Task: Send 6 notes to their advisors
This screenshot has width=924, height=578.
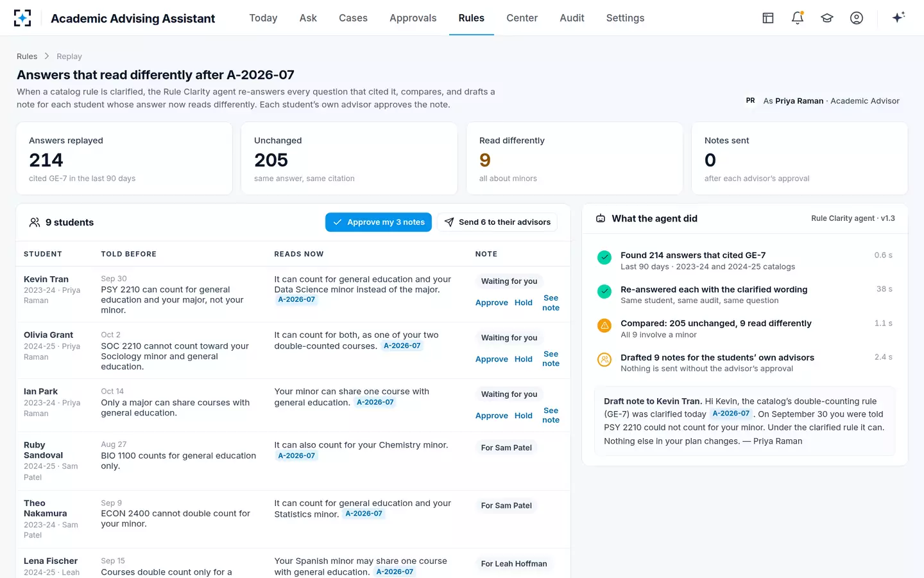Action: [x=497, y=222]
